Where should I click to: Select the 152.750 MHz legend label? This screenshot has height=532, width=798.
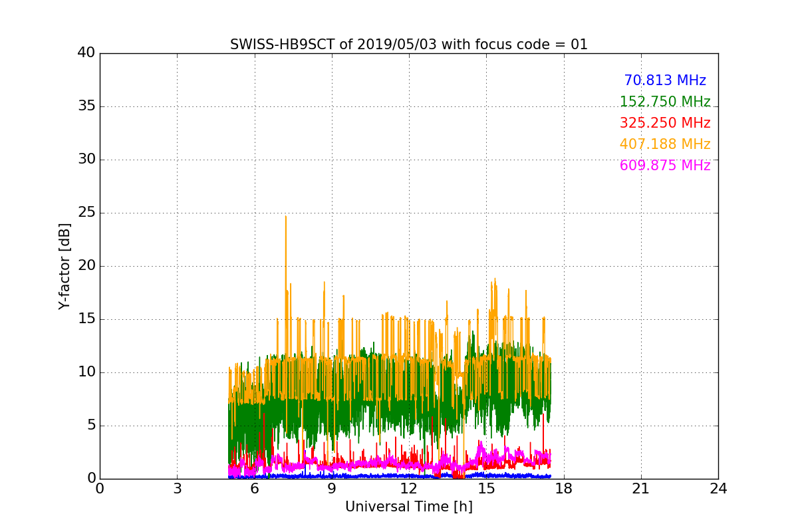point(665,102)
